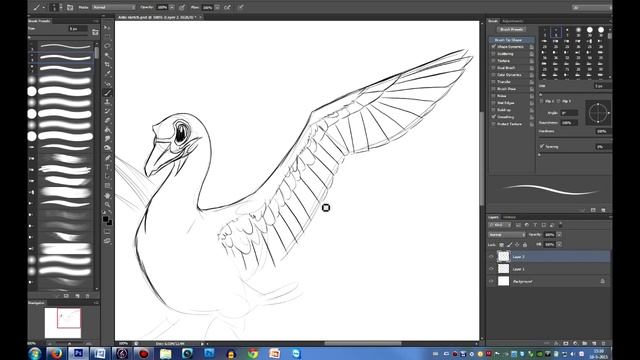640x360 pixels.
Task: Filter layers by type layers icon
Action: click(535, 225)
